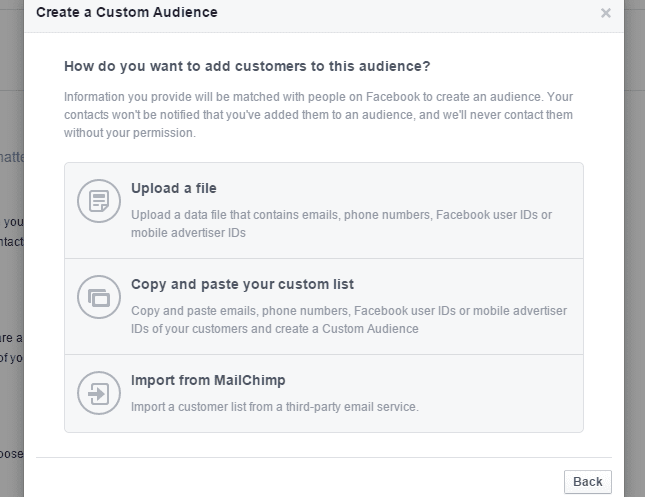
Task: Click the 'How do you want to add customers' heading
Action: click(247, 66)
